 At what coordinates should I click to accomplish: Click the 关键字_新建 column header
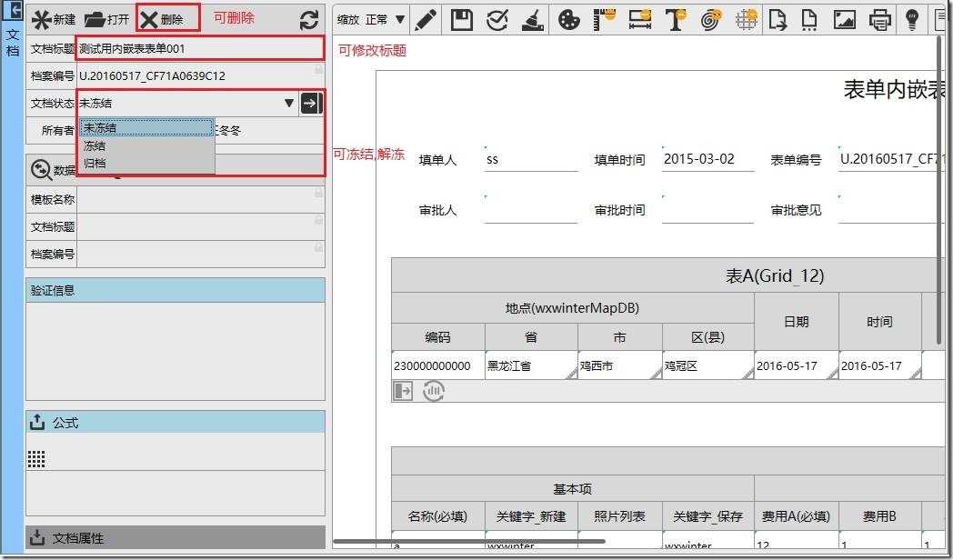[531, 516]
